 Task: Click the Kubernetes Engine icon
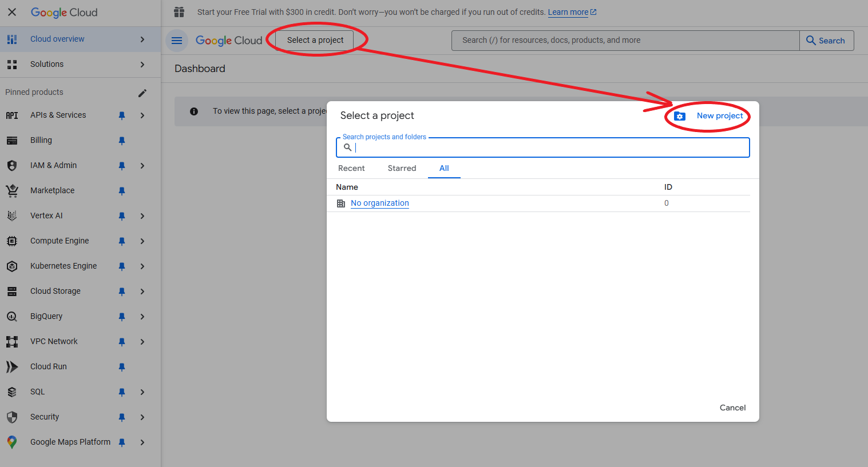12,266
